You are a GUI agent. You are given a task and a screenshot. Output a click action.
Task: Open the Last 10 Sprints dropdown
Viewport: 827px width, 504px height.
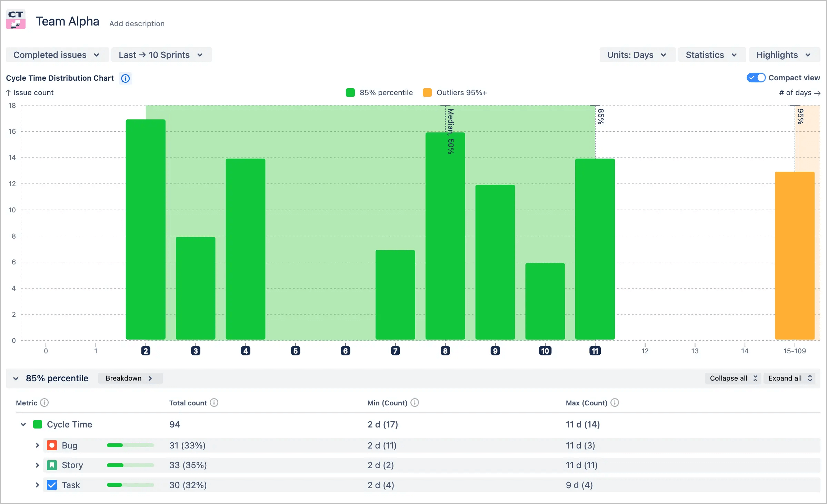pyautogui.click(x=161, y=54)
